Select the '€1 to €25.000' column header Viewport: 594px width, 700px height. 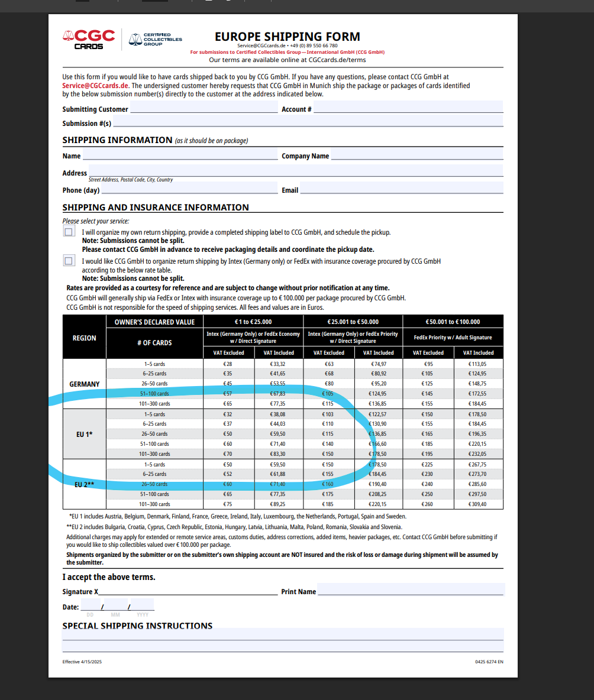tap(253, 322)
